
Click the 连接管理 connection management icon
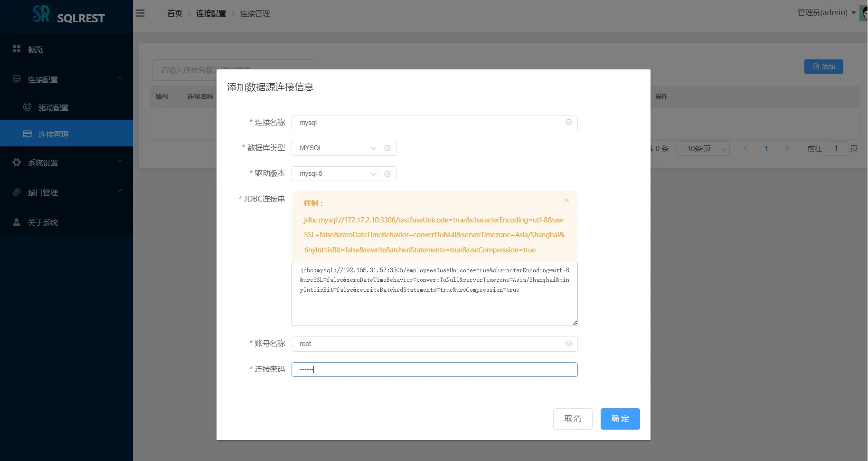click(28, 134)
